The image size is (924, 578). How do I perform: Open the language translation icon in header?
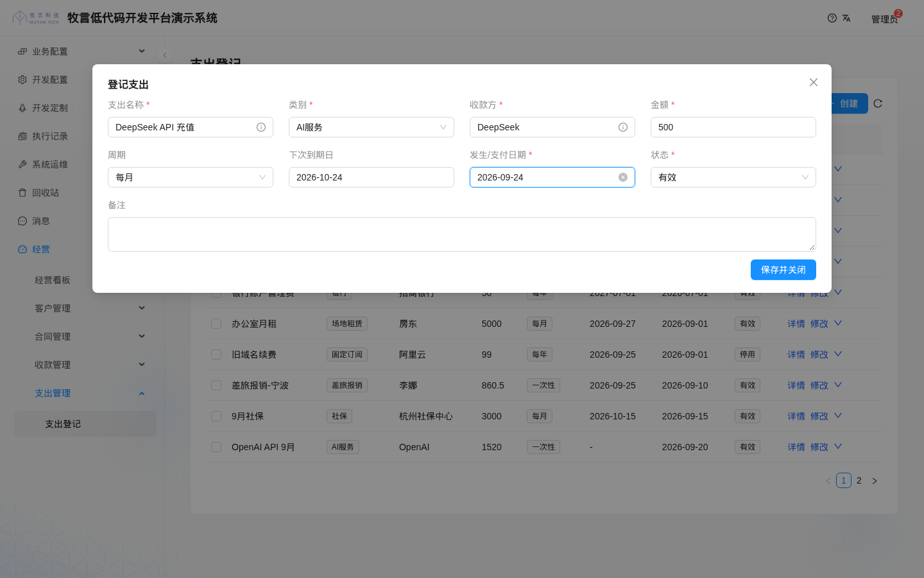point(846,18)
